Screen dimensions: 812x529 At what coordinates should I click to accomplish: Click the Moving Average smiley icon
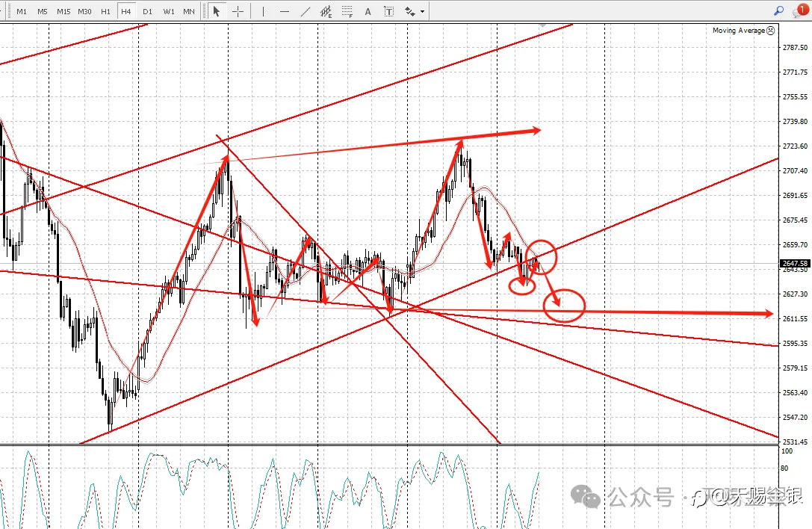pos(771,31)
